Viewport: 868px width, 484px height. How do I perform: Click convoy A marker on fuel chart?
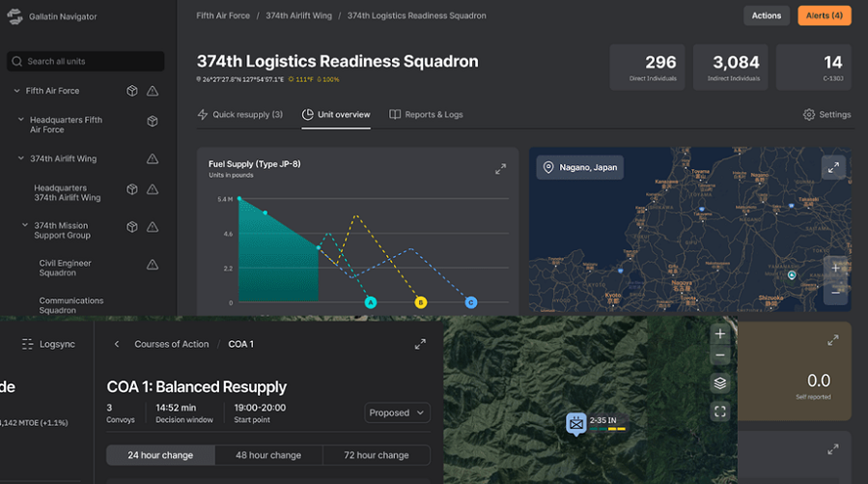pyautogui.click(x=371, y=302)
